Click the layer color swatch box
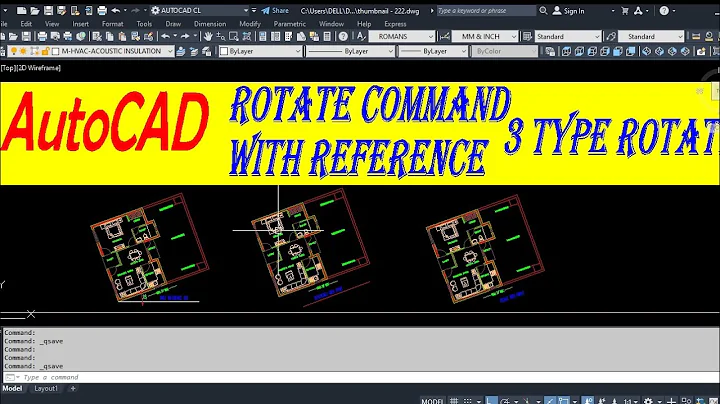This screenshot has width=720, height=404. (x=56, y=51)
